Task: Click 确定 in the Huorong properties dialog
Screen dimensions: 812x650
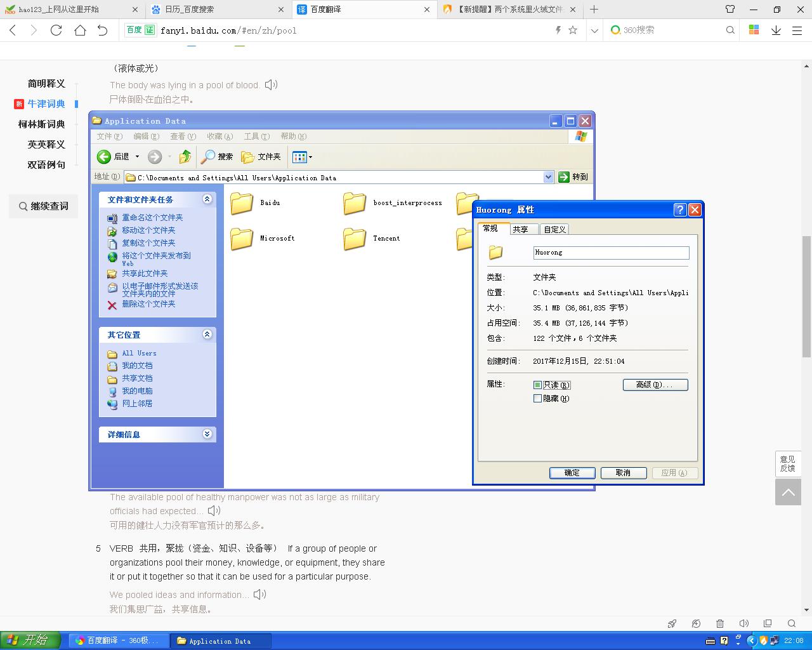Action: point(572,473)
